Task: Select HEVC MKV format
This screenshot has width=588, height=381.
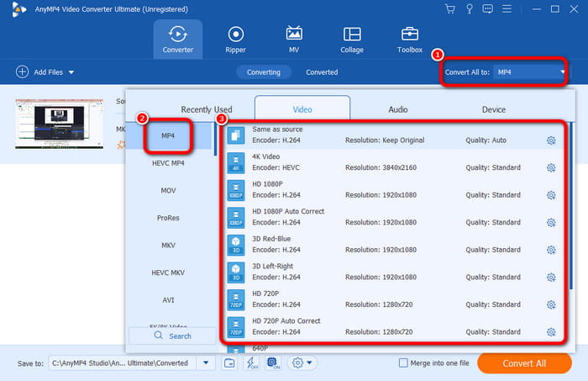Action: pyautogui.click(x=168, y=273)
